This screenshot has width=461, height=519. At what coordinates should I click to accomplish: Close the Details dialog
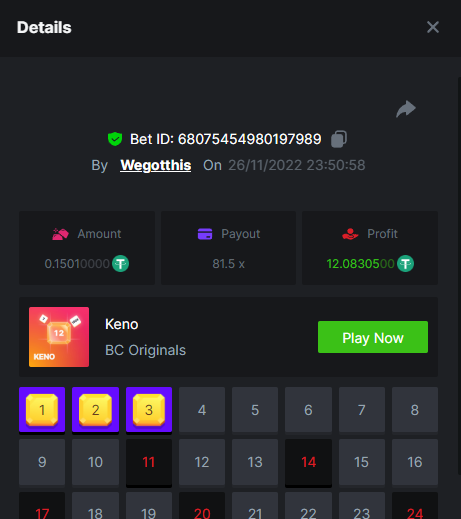click(433, 27)
